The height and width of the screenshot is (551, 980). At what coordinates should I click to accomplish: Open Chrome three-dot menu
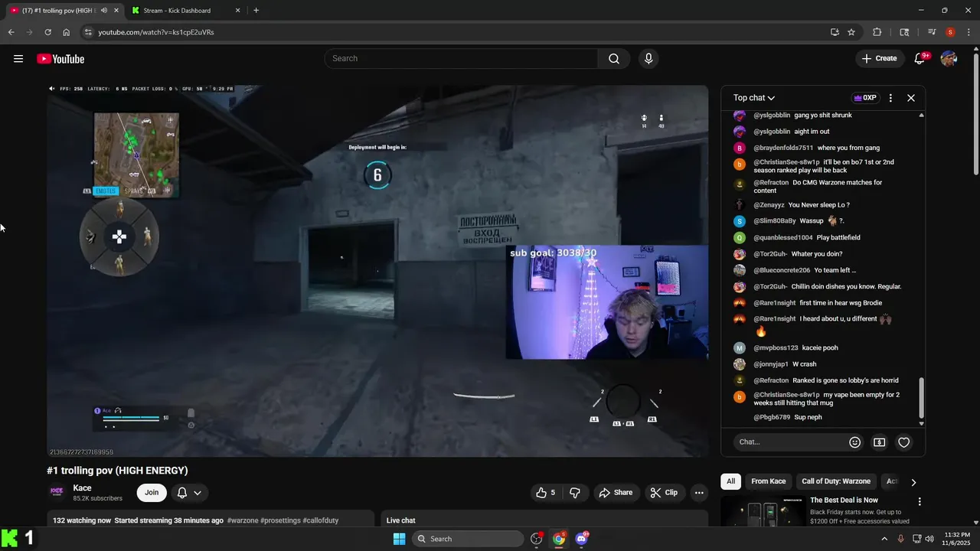click(x=969, y=32)
